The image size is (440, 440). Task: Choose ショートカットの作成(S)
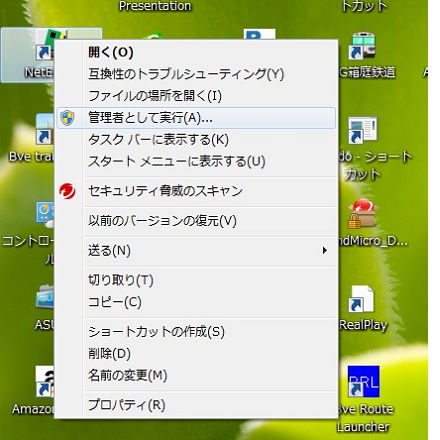[196, 332]
